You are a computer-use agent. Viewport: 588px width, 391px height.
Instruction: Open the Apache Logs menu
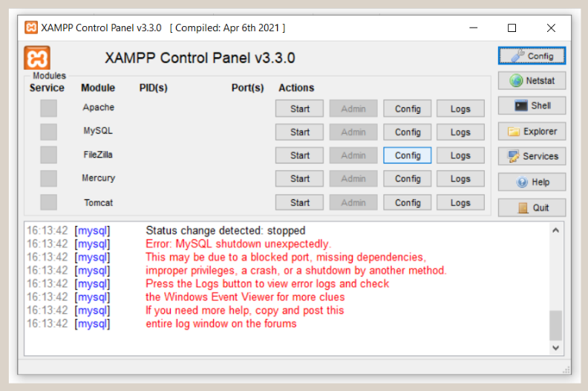tap(460, 109)
